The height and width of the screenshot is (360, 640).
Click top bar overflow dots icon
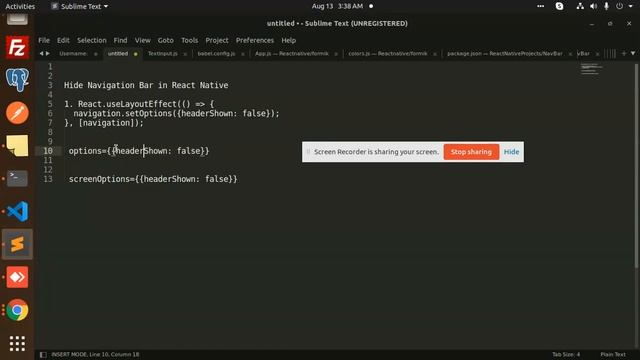pos(540,6)
